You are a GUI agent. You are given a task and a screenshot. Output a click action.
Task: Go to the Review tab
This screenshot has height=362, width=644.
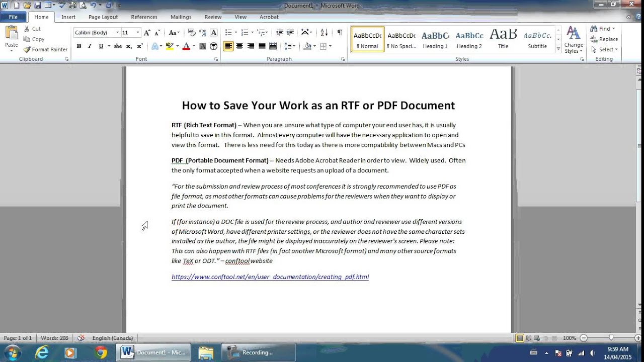click(x=213, y=17)
